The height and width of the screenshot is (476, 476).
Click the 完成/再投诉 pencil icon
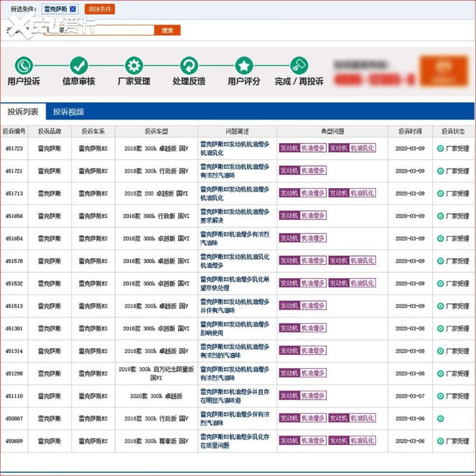[299, 66]
